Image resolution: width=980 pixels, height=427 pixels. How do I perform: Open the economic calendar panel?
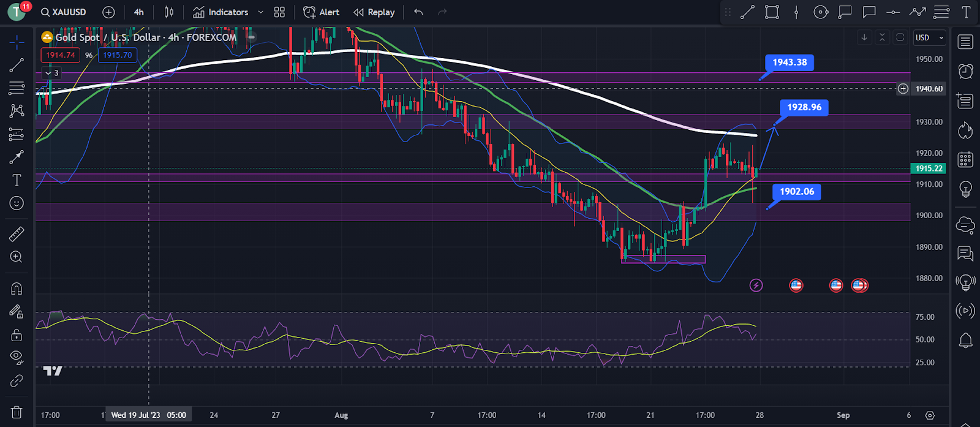(965, 159)
